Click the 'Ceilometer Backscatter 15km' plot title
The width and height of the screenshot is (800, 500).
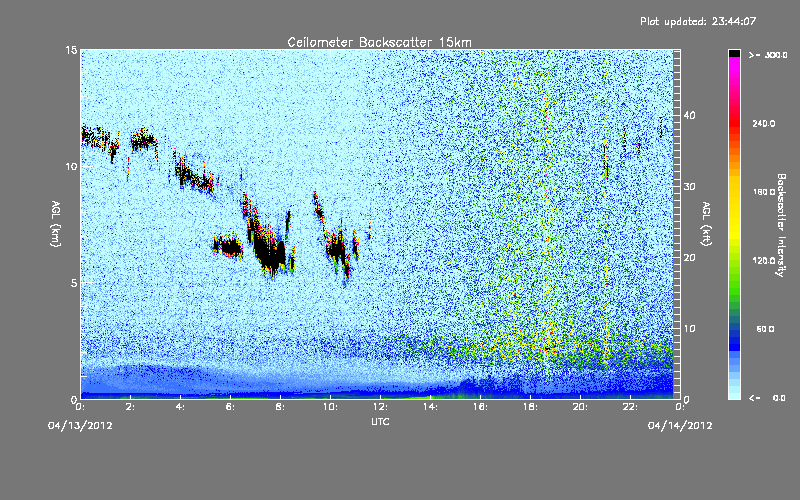[379, 42]
